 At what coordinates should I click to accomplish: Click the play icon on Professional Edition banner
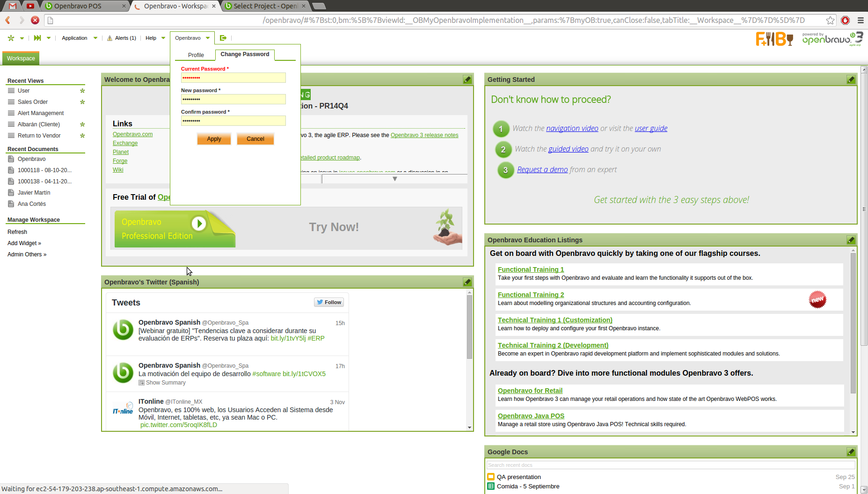pyautogui.click(x=199, y=224)
